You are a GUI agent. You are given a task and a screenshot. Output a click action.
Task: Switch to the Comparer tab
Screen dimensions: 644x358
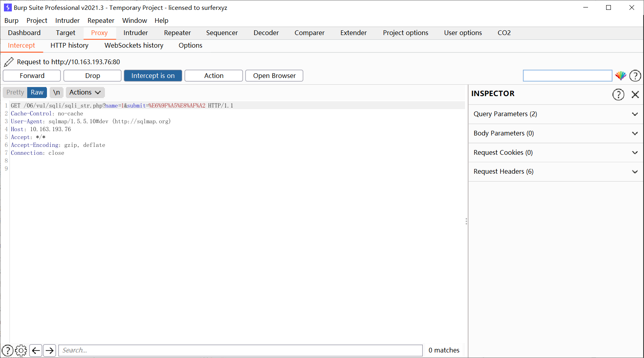[310, 33]
